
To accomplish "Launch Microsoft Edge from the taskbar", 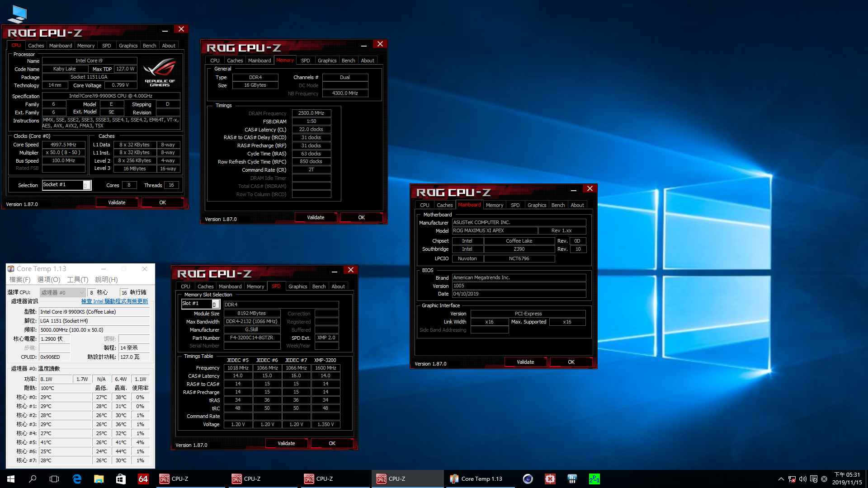I will (77, 479).
